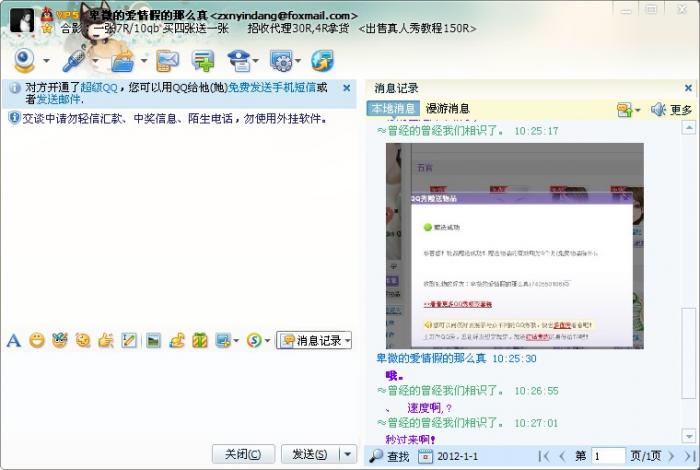This screenshot has height=470, width=700.
Task: Switch to the 漫游消息 tab
Action: (447, 108)
